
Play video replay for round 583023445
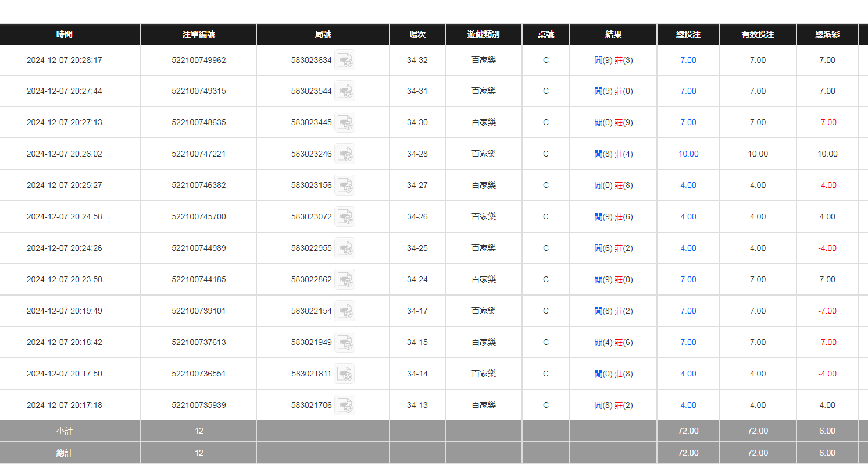pyautogui.click(x=345, y=123)
